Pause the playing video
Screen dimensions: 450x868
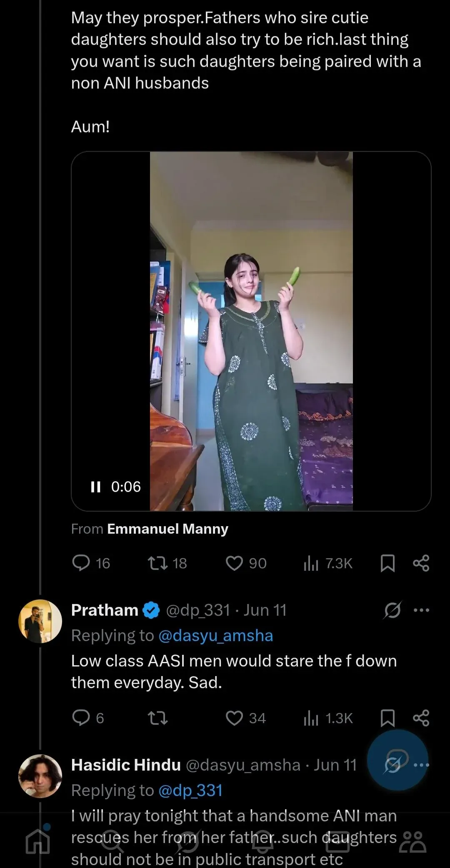[x=96, y=487]
